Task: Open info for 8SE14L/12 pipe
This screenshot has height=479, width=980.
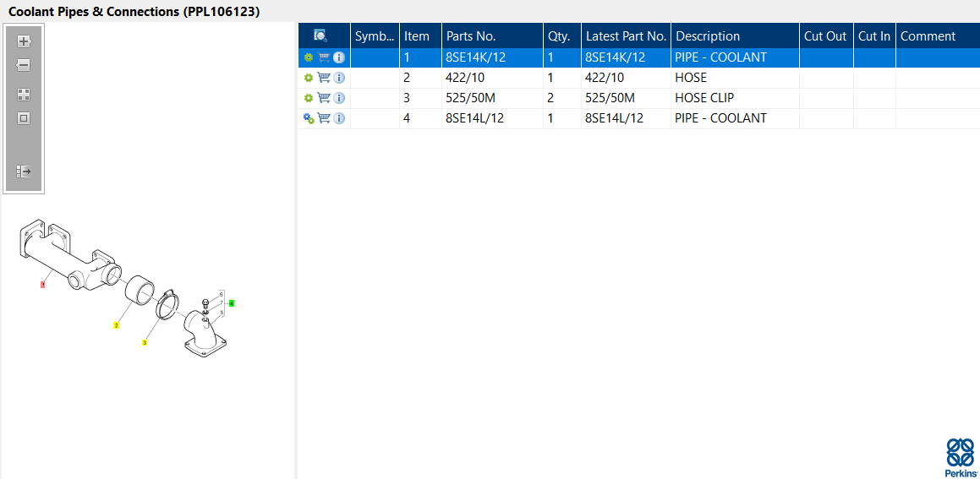Action: [x=339, y=118]
